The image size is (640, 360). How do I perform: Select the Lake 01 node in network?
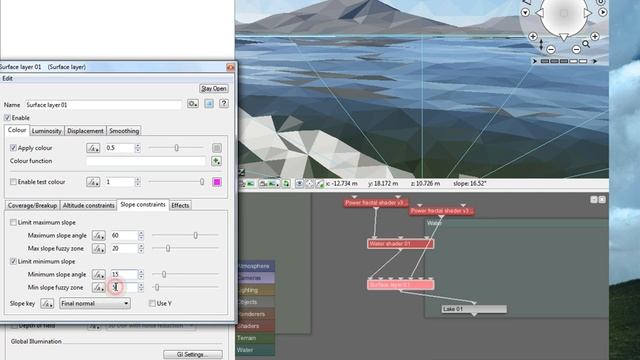click(x=474, y=309)
